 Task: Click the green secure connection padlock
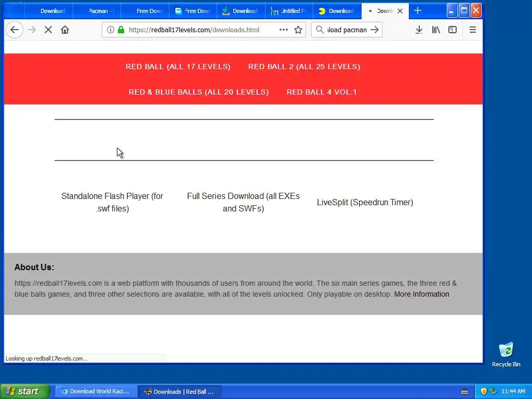pos(121,30)
